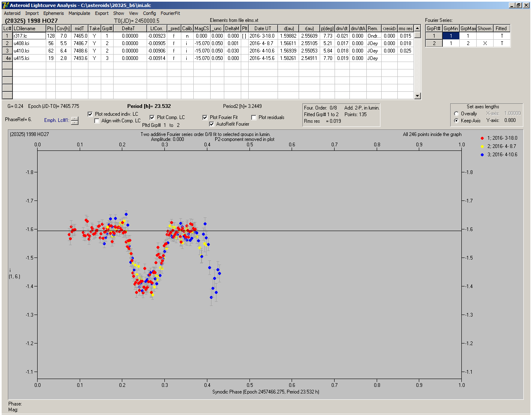Click the Epoch (JD-T0)= 7465.775 text
The image size is (532, 415).
[x=54, y=106]
